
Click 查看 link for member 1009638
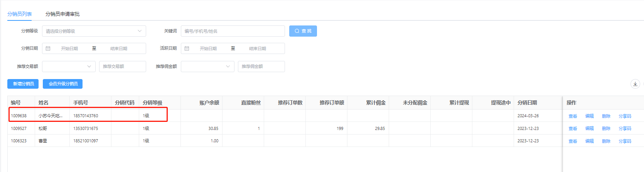573,116
